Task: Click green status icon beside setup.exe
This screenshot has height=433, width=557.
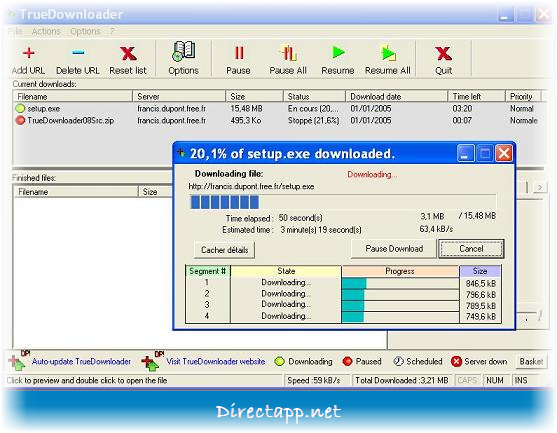Action: (20, 108)
